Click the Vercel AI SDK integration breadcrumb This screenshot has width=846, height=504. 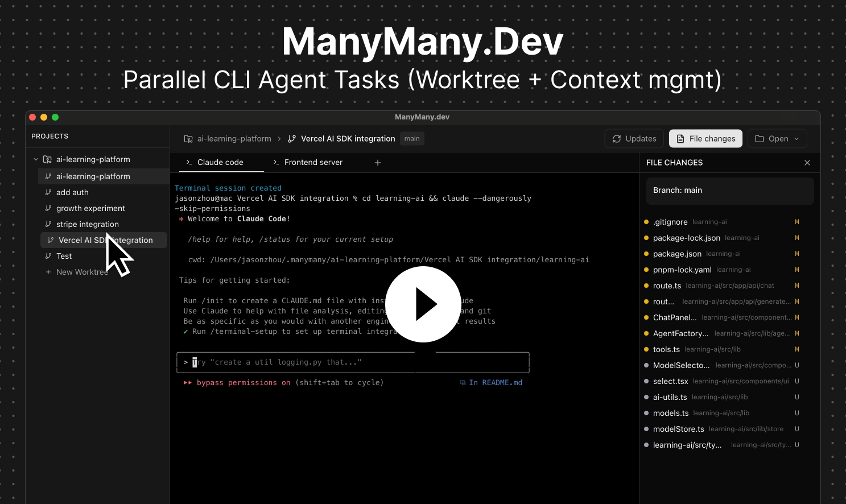click(348, 139)
